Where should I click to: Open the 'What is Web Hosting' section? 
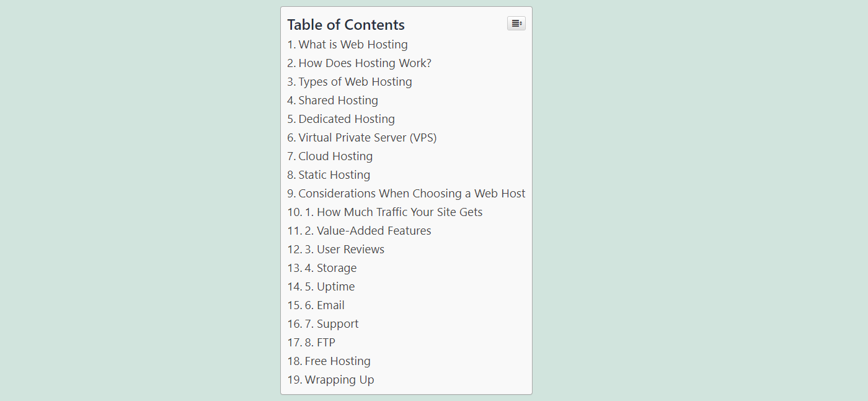point(353,44)
